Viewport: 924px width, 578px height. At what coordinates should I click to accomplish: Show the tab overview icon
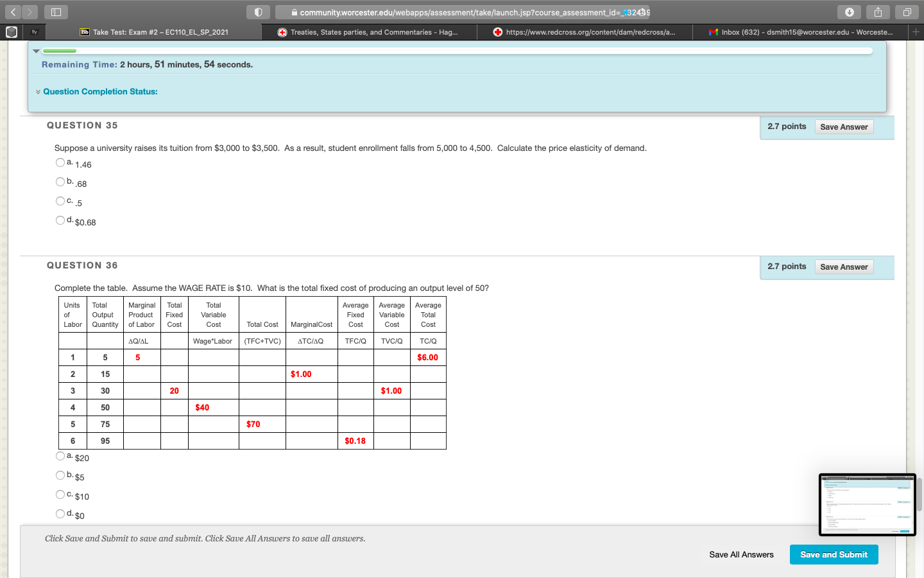[907, 12]
